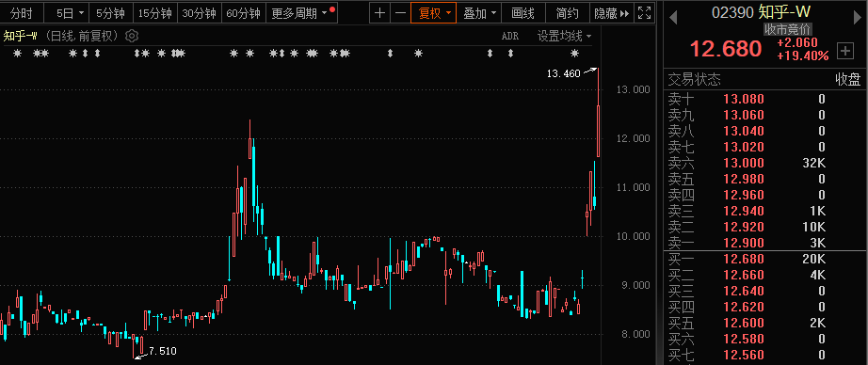Select the 60分钟 period tab
This screenshot has width=868, height=365.
tap(244, 13)
